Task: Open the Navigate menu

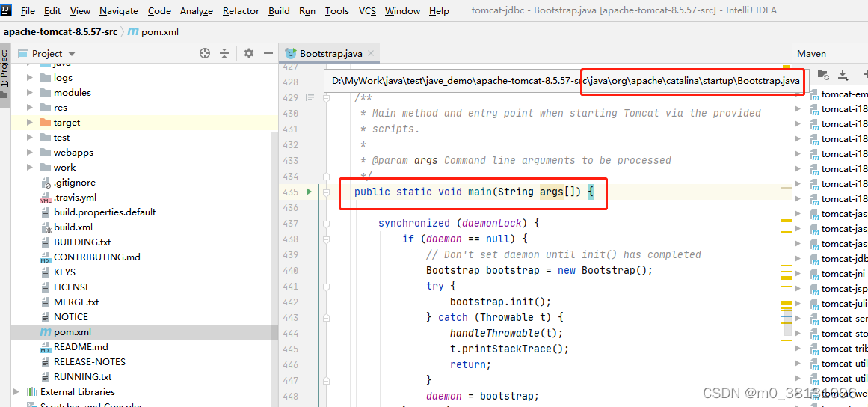Action: 118,11
